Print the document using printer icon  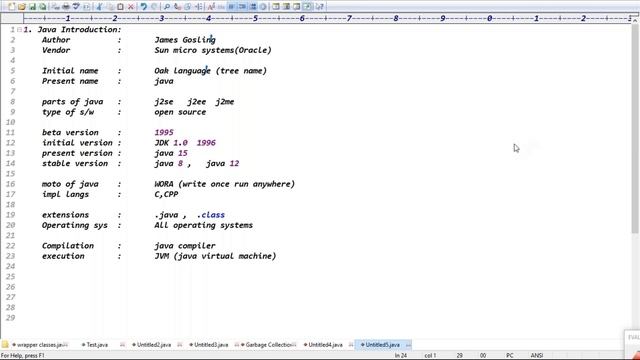click(65, 7)
